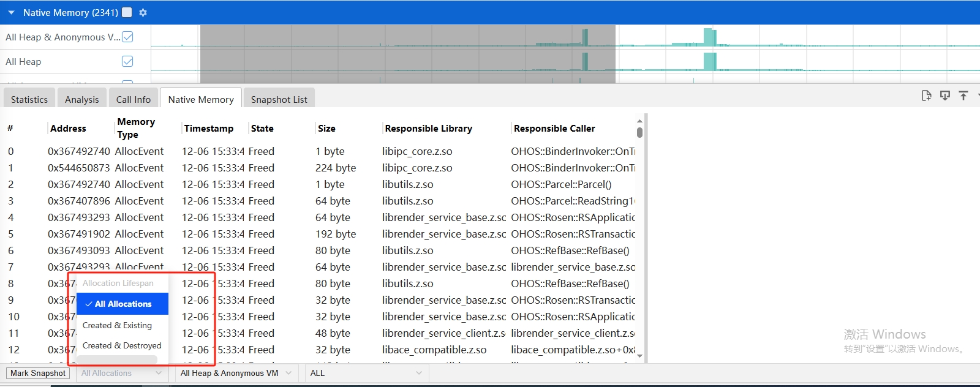The width and height of the screenshot is (980, 387).
Task: Click the new file icon in panel toolbar
Action: (x=926, y=96)
